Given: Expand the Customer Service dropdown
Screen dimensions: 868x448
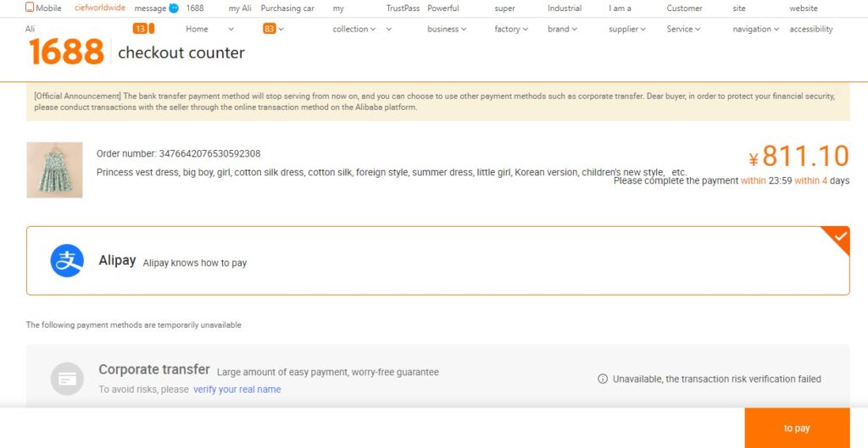Looking at the screenshot, I should (683, 29).
